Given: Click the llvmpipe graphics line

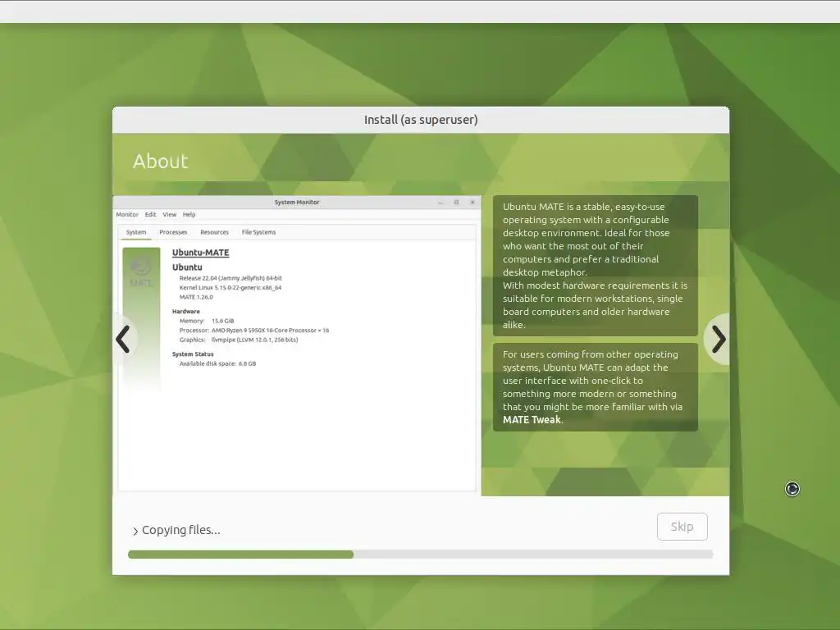Looking at the screenshot, I should pyautogui.click(x=239, y=340).
